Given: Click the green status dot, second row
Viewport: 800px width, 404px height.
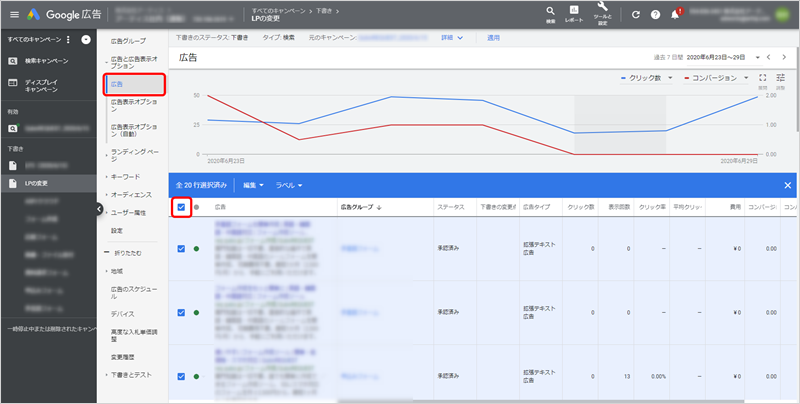Looking at the screenshot, I should (196, 312).
